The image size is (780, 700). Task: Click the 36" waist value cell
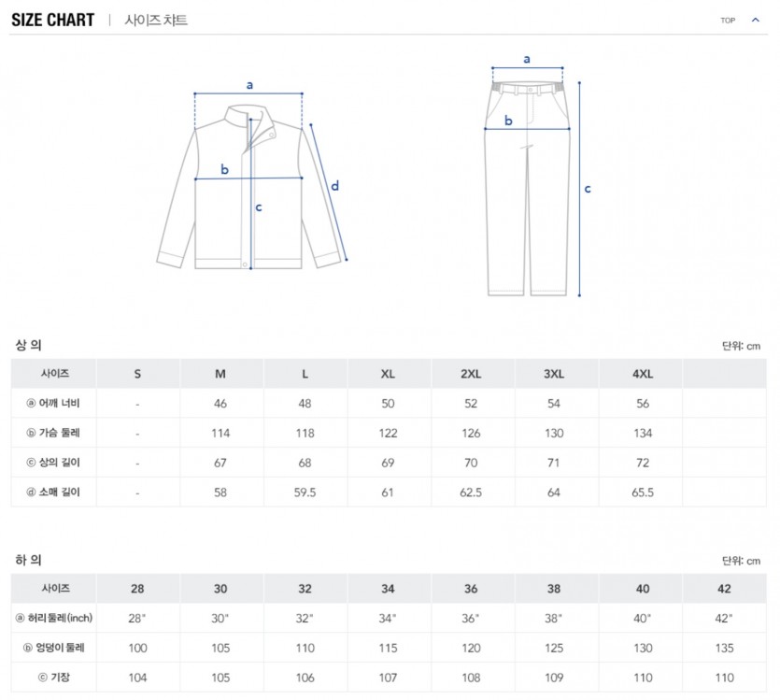pos(471,619)
